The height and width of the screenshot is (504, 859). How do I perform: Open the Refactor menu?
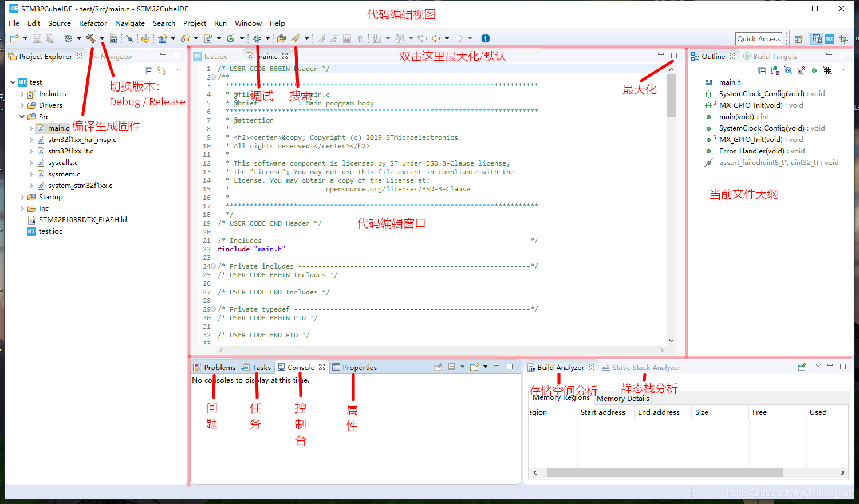click(x=93, y=23)
